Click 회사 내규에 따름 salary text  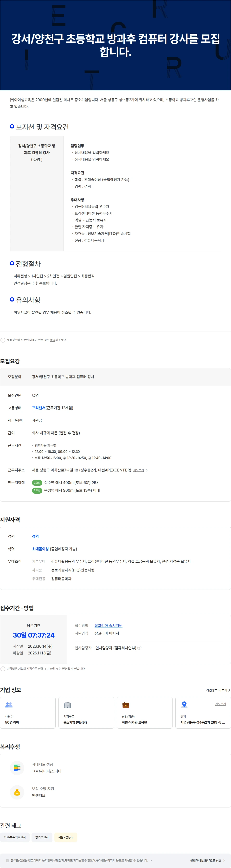[x=56, y=433]
